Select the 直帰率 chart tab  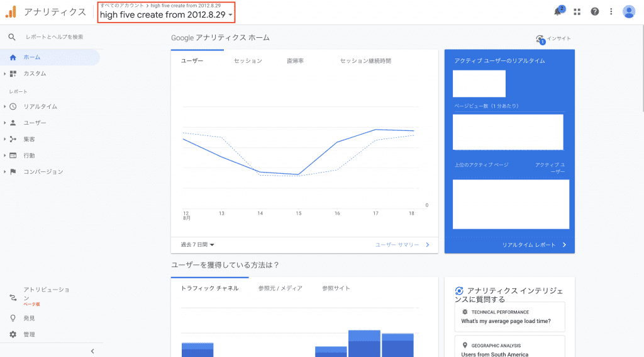(x=296, y=61)
